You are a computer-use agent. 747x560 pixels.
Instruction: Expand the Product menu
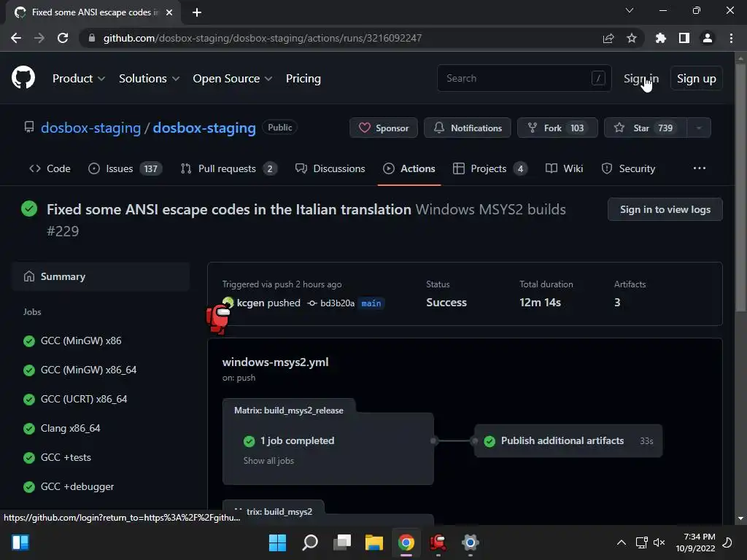[79, 79]
